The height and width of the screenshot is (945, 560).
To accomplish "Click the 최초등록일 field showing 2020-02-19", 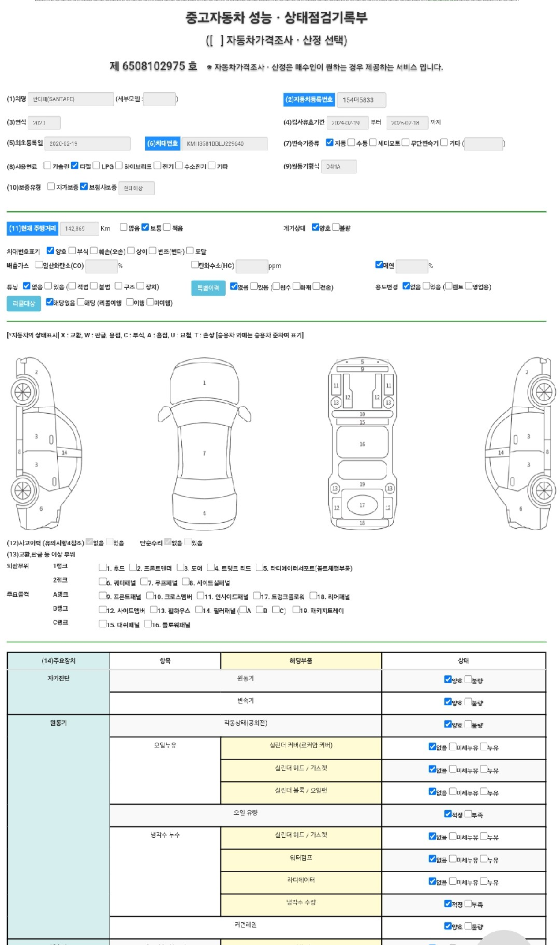I will [87, 143].
